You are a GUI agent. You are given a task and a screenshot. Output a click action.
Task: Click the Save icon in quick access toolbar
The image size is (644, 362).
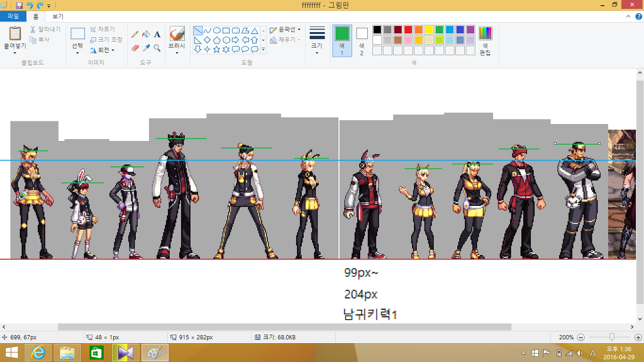[x=19, y=5]
